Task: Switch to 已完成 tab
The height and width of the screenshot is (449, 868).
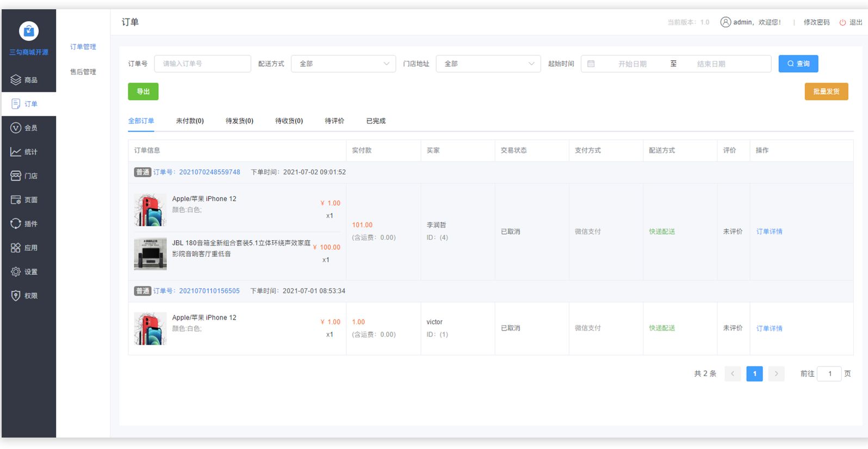Action: (376, 121)
